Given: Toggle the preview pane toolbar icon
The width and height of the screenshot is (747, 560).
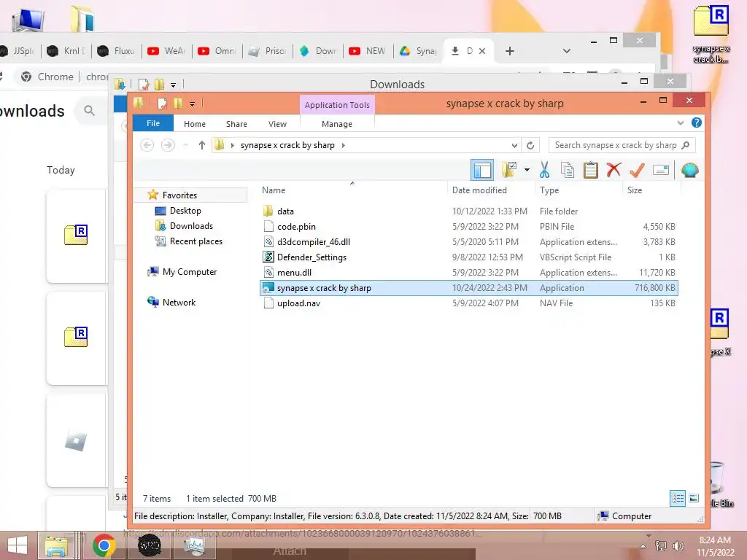Looking at the screenshot, I should 482,170.
